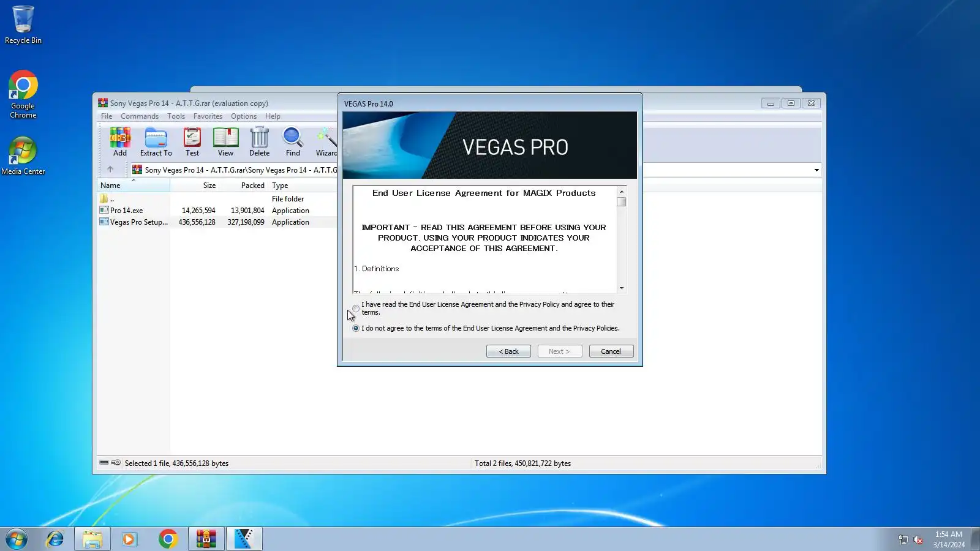The height and width of the screenshot is (551, 980).
Task: Click 'Total 2 files' status bar text
Action: (x=522, y=463)
